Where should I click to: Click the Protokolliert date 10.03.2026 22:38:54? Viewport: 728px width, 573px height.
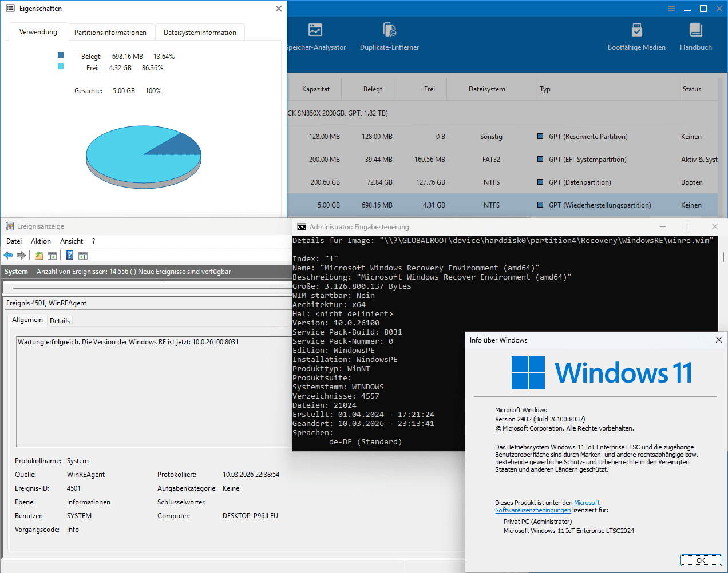click(x=251, y=475)
